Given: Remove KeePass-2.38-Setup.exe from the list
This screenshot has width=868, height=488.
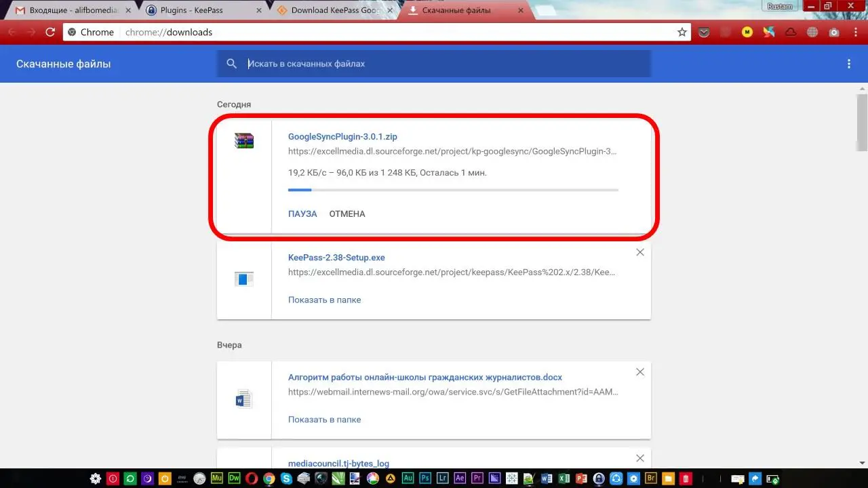Looking at the screenshot, I should [639, 252].
